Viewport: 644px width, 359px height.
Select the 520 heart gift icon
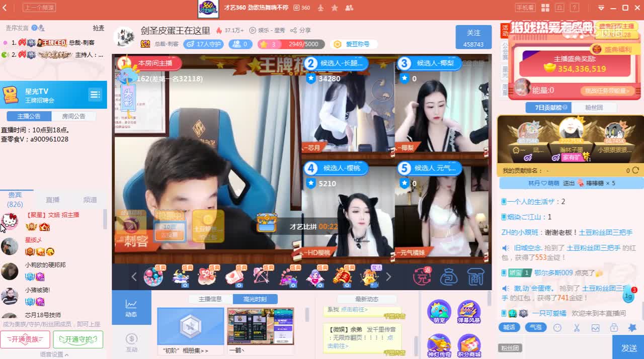click(207, 277)
